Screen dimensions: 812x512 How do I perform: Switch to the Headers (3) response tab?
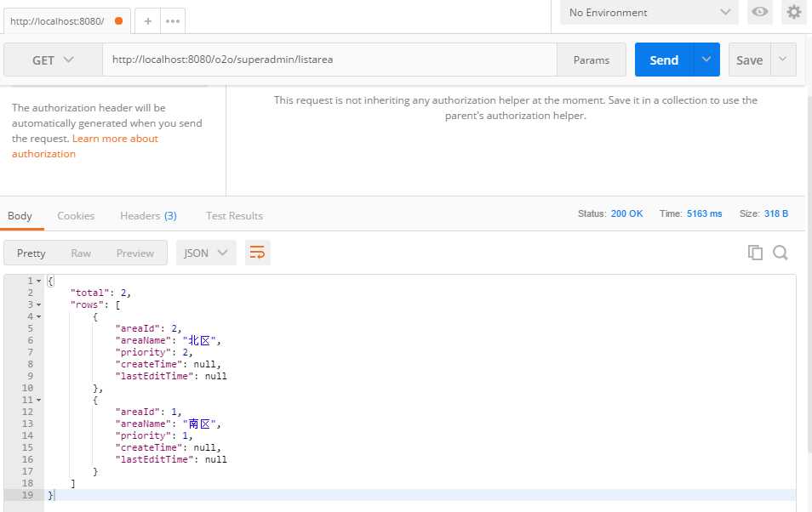click(148, 216)
